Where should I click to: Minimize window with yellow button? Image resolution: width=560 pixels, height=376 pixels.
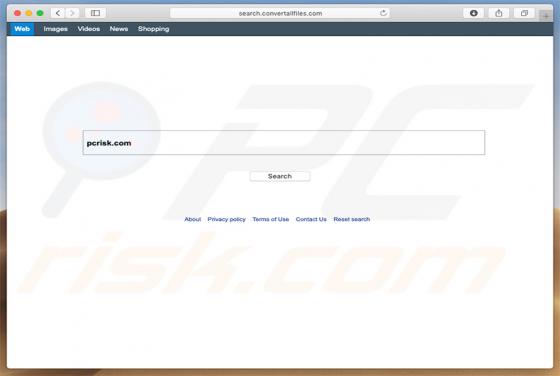pos(29,13)
